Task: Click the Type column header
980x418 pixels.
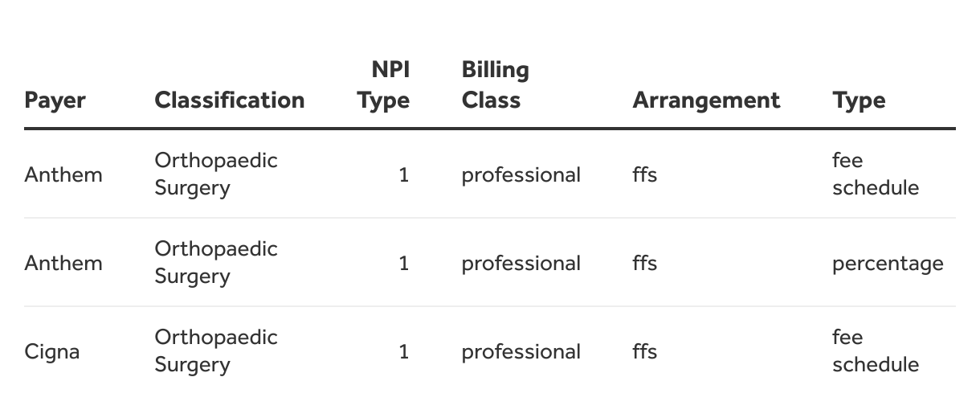Action: coord(859,100)
